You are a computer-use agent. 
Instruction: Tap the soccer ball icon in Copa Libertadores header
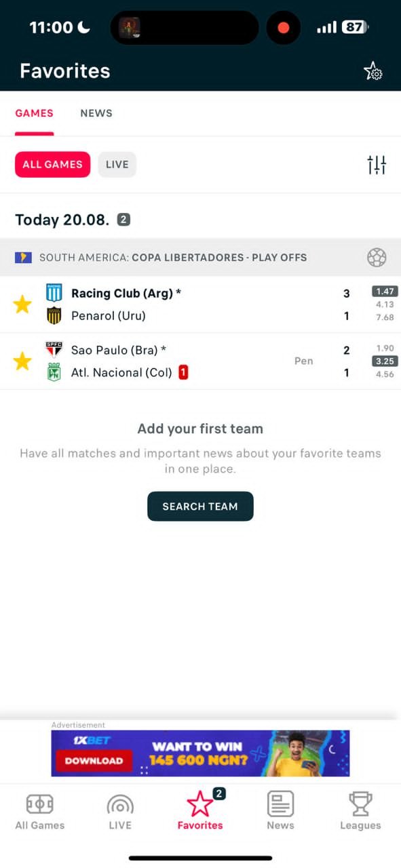coord(377,258)
